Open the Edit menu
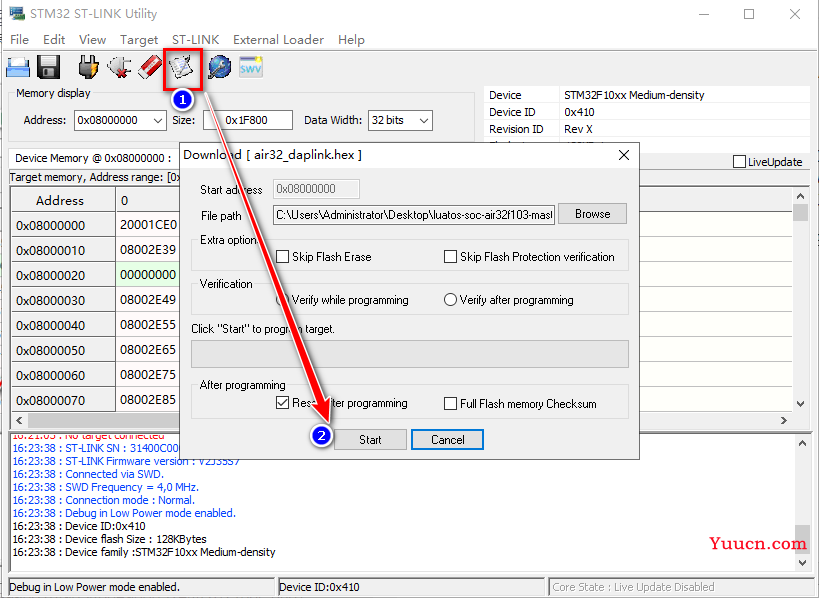The width and height of the screenshot is (819, 598). point(54,40)
